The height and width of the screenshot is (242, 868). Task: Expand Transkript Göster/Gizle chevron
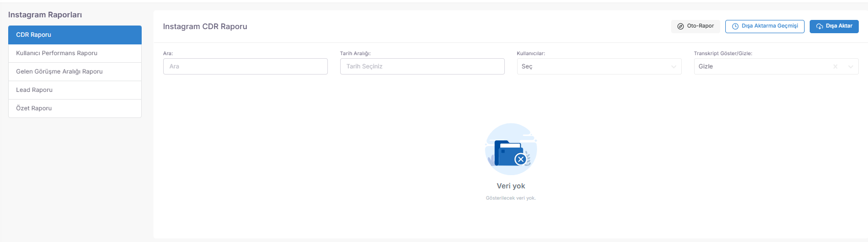click(851, 67)
